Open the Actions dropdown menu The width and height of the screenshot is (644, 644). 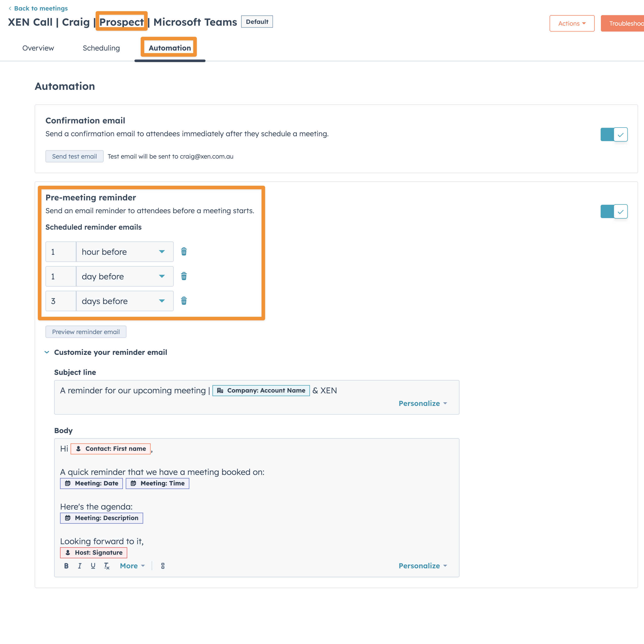point(572,23)
